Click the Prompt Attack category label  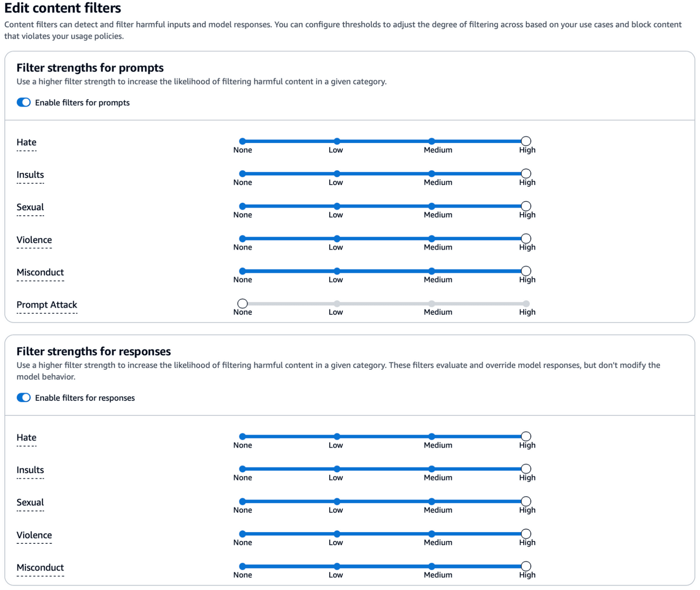[x=47, y=305]
